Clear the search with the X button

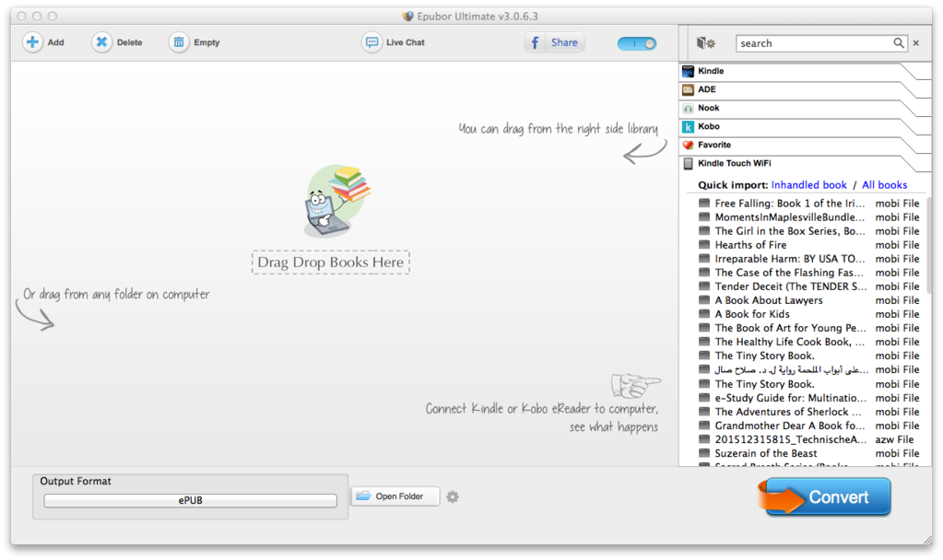(x=916, y=43)
